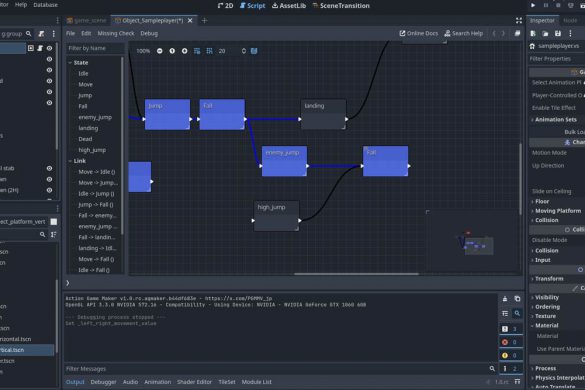Select Dead in state list
The width and height of the screenshot is (585, 390).
pos(85,139)
